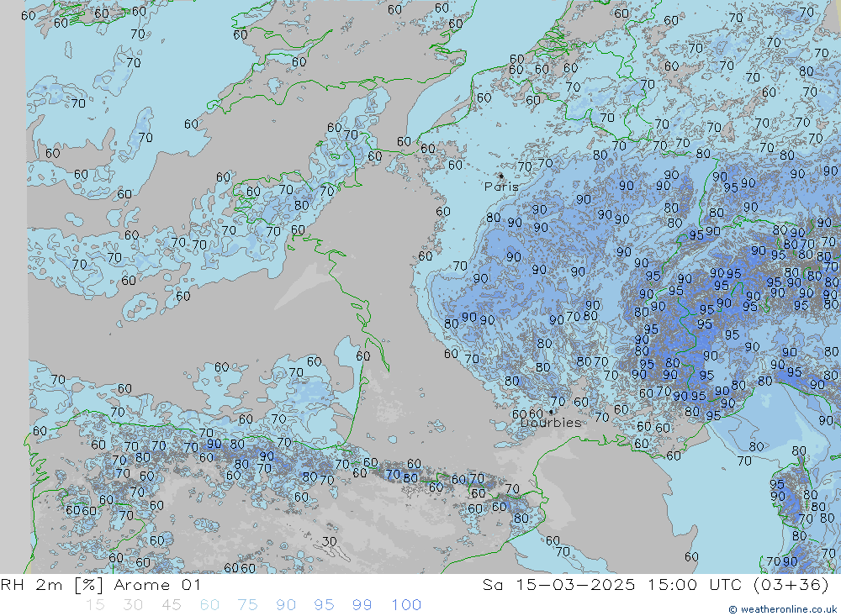The image size is (841, 616).
Task: Click the '(03+36)' forecast offset text
Action: tap(791, 584)
